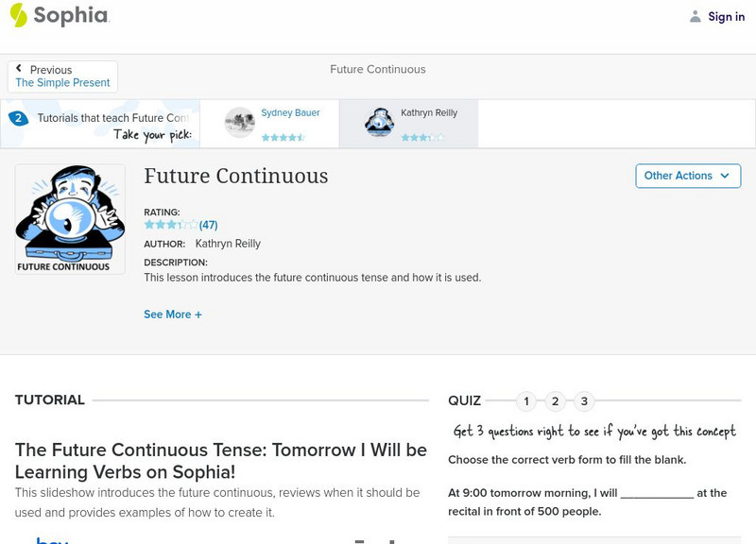Go to quiz question 3

point(584,401)
